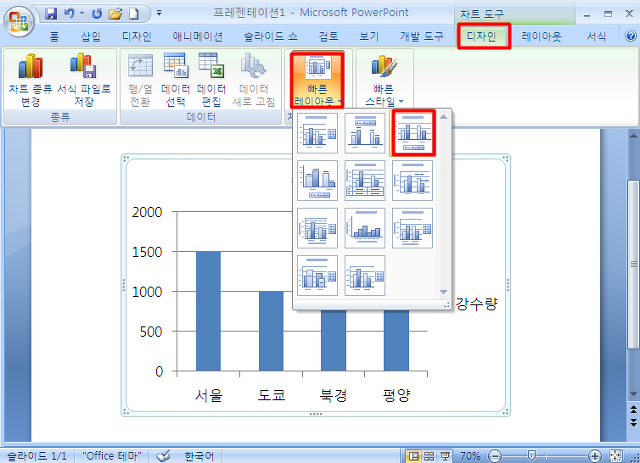Save the presentation using Quick Access Toolbar
The width and height of the screenshot is (640, 463).
tap(51, 14)
